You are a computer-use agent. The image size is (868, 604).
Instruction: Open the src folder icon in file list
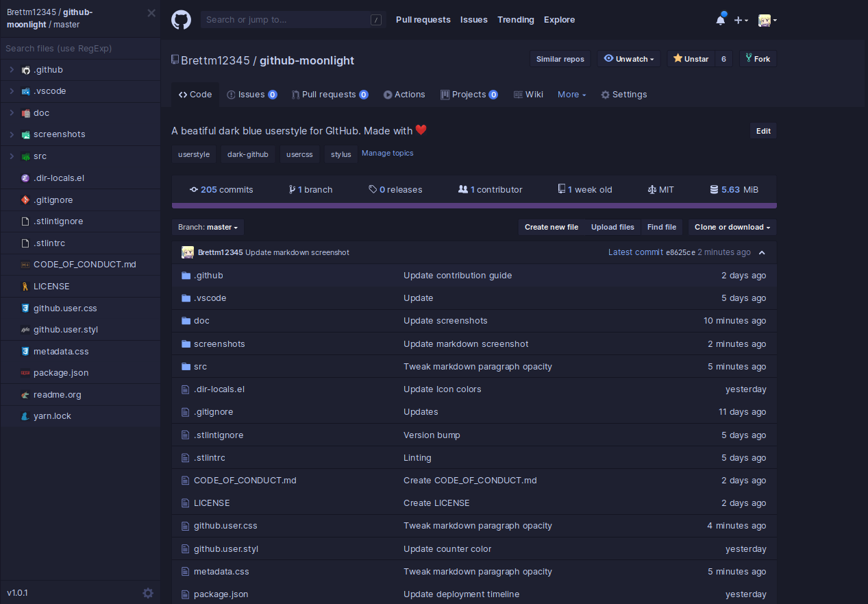pyautogui.click(x=186, y=366)
